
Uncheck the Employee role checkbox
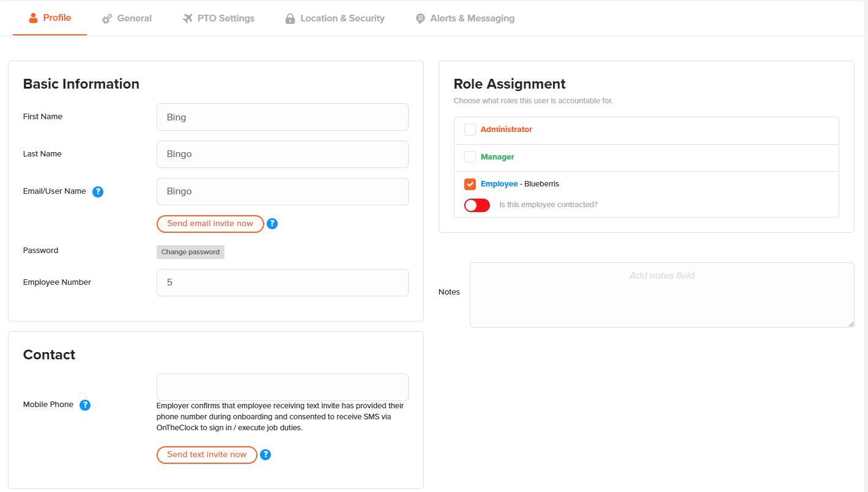point(470,184)
